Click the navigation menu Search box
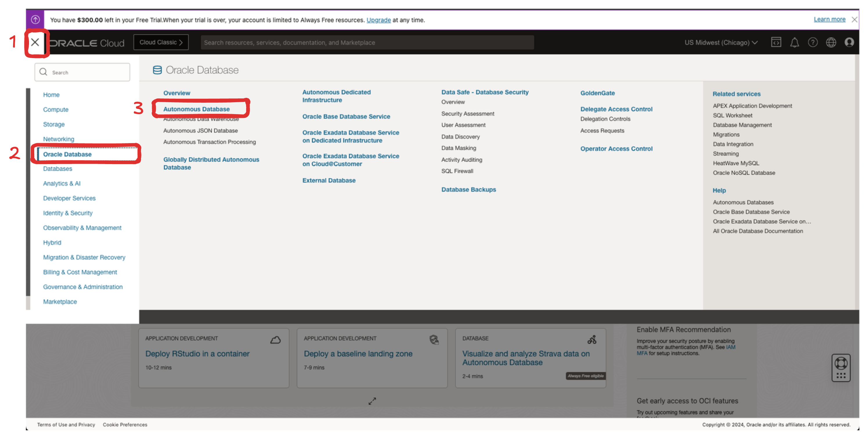Viewport: 868px width, 439px height. [82, 72]
